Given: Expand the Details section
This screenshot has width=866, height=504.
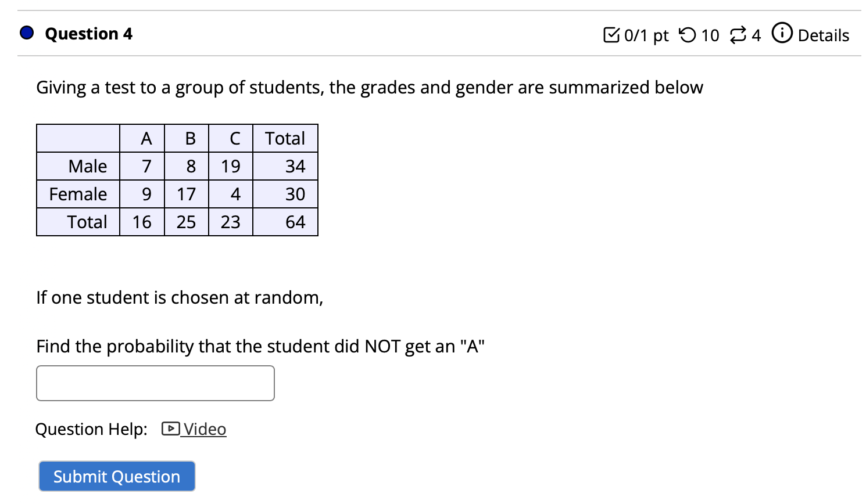Looking at the screenshot, I should click(x=823, y=35).
